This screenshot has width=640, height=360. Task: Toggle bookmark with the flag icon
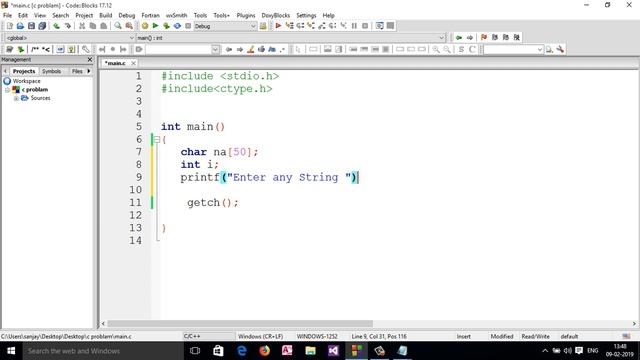[x=484, y=38]
